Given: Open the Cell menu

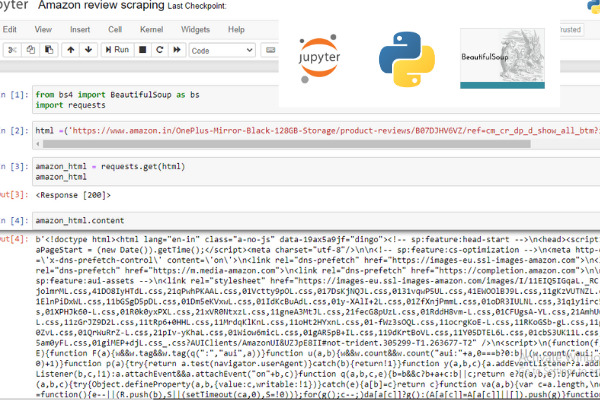Looking at the screenshot, I should click(x=115, y=29).
